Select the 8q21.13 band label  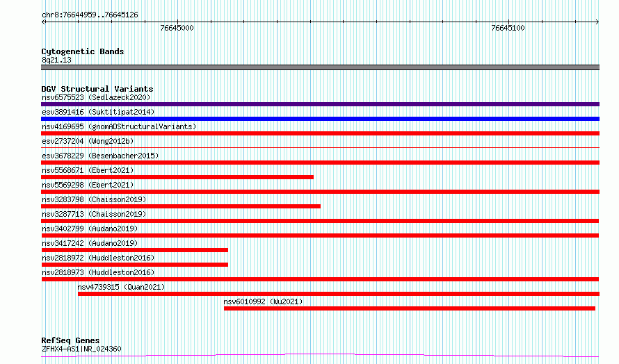tap(56, 60)
